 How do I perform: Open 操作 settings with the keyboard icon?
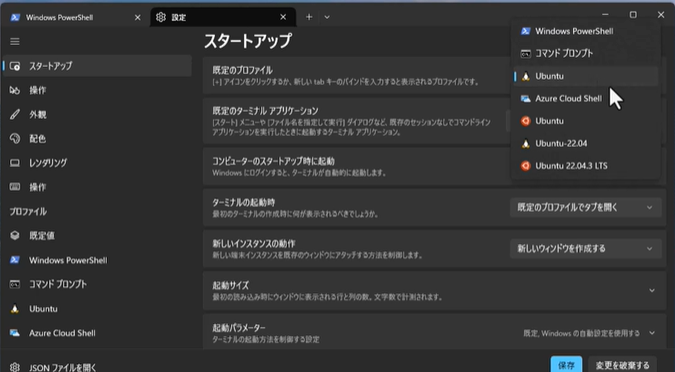97,187
